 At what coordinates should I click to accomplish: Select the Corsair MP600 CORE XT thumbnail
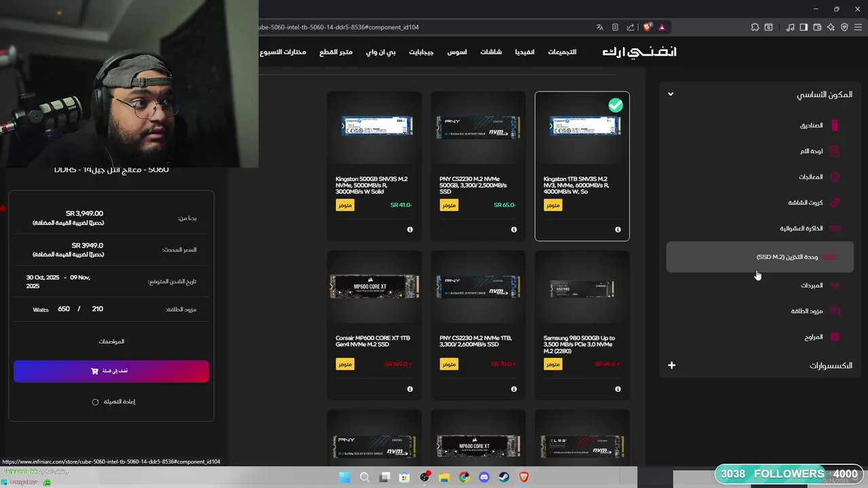coord(374,286)
